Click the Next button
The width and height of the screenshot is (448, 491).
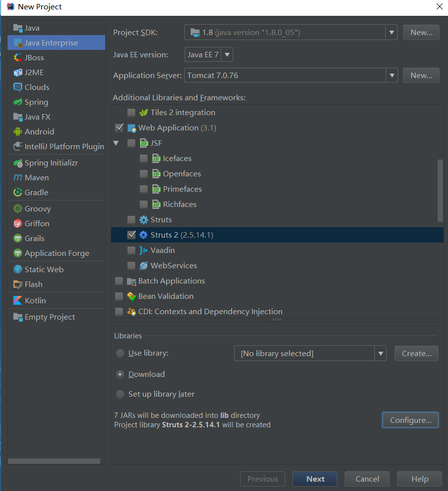315,479
